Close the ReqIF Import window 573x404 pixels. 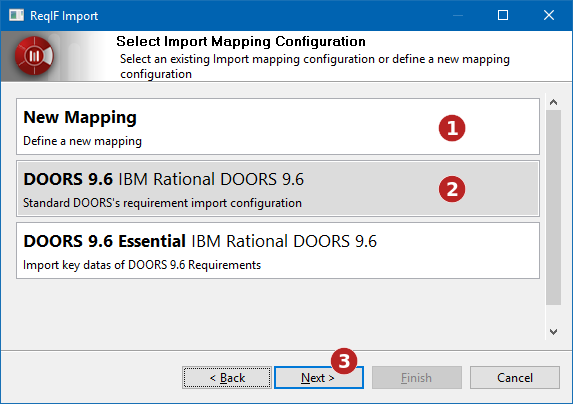coord(549,15)
